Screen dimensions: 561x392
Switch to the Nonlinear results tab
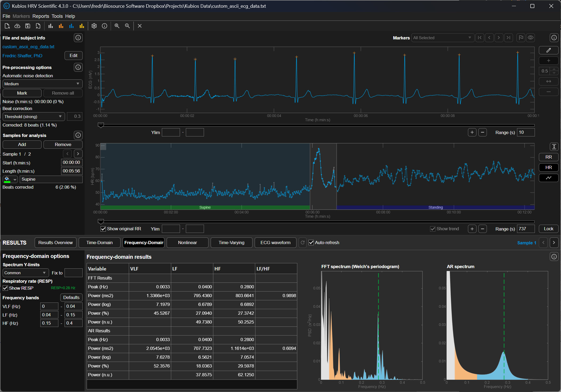pos(187,243)
